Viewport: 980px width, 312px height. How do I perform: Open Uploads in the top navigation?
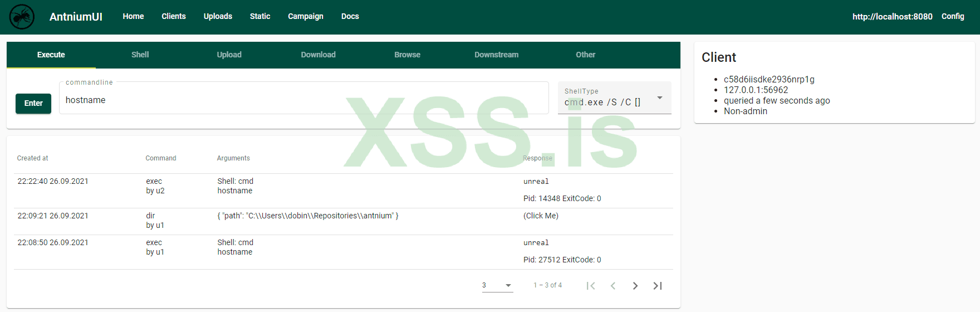coord(218,16)
